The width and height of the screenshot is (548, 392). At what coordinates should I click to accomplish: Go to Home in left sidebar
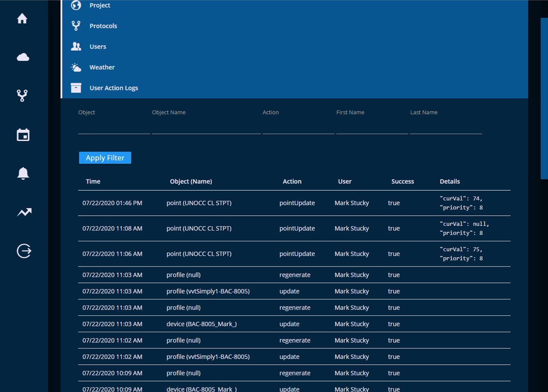[22, 18]
